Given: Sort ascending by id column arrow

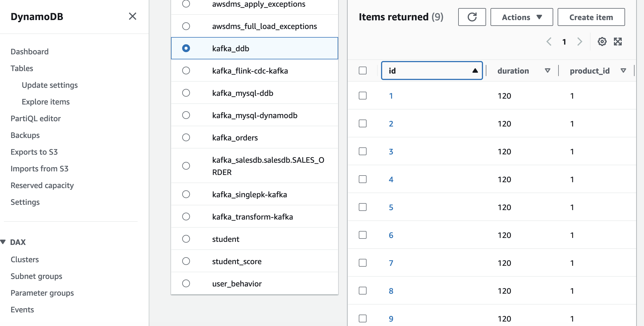Looking at the screenshot, I should pyautogui.click(x=475, y=71).
